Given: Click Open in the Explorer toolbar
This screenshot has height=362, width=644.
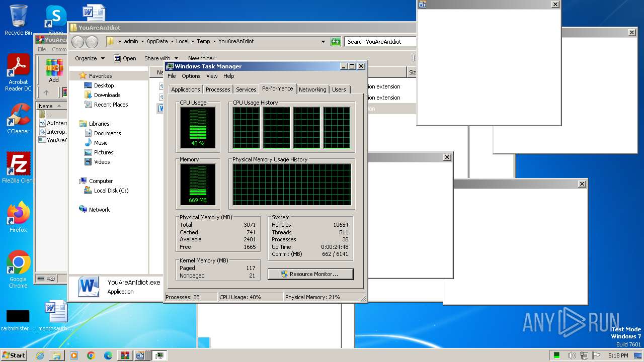Looking at the screenshot, I should 125,58.
